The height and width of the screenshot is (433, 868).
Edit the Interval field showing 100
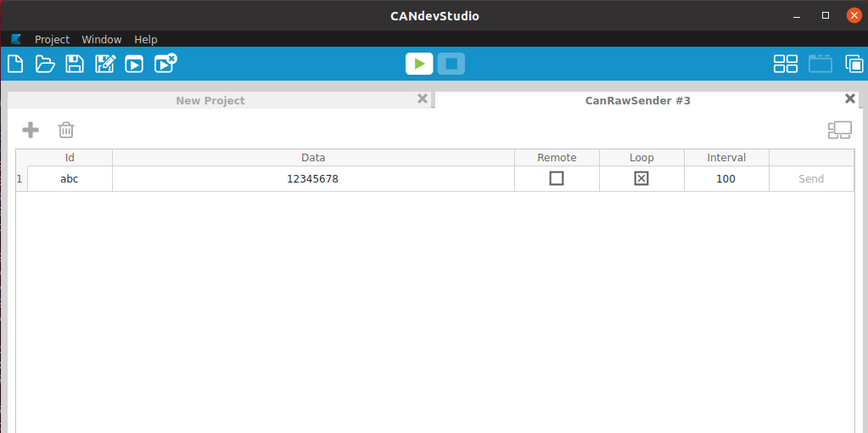pyautogui.click(x=725, y=179)
